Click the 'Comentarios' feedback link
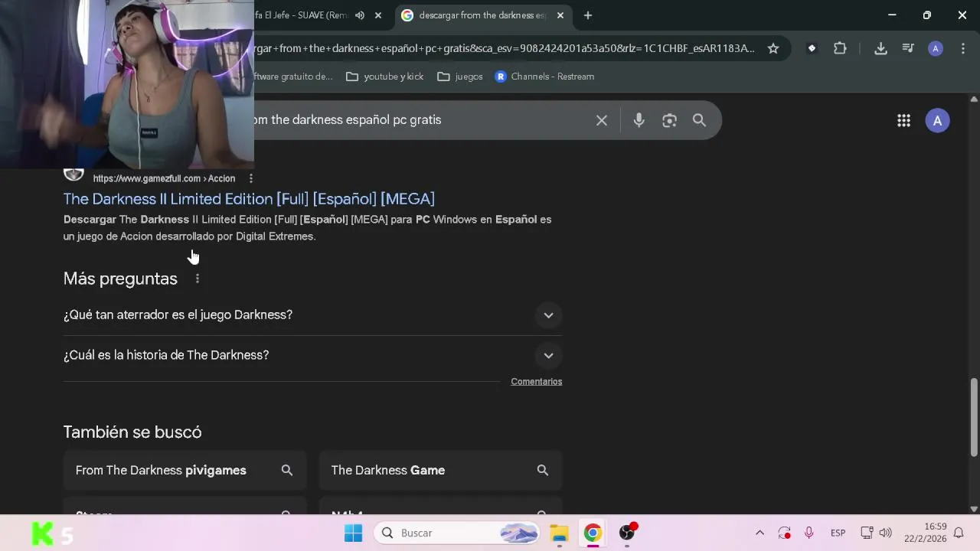 tap(536, 381)
